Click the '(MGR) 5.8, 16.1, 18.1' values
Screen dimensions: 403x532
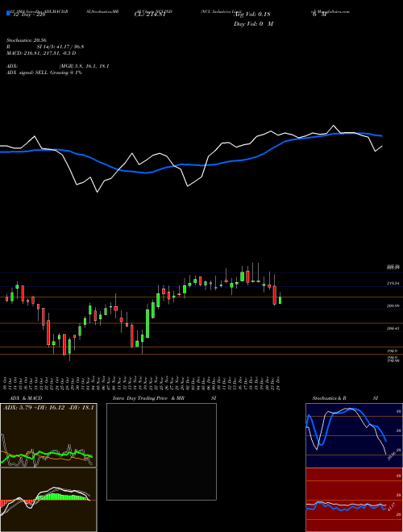84,66
